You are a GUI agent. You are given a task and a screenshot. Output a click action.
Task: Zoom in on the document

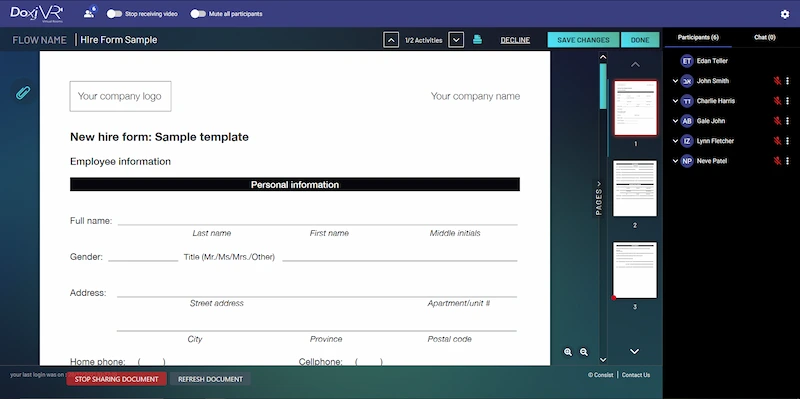coord(568,352)
